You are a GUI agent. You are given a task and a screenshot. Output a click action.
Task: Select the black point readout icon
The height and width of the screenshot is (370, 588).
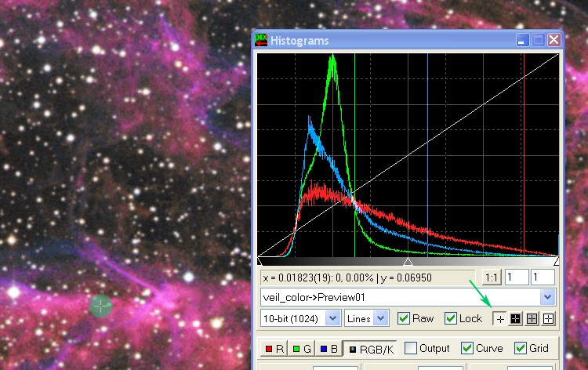[x=516, y=318]
